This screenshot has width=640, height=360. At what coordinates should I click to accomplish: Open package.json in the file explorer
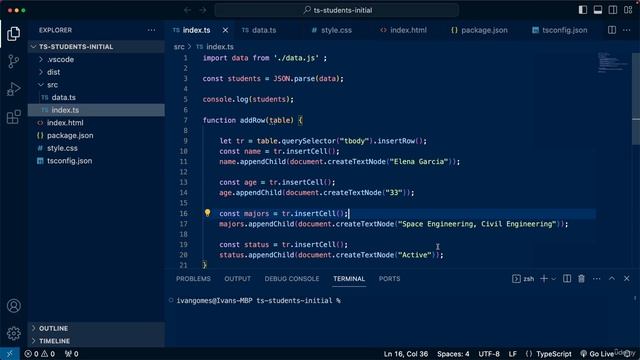[97, 136]
